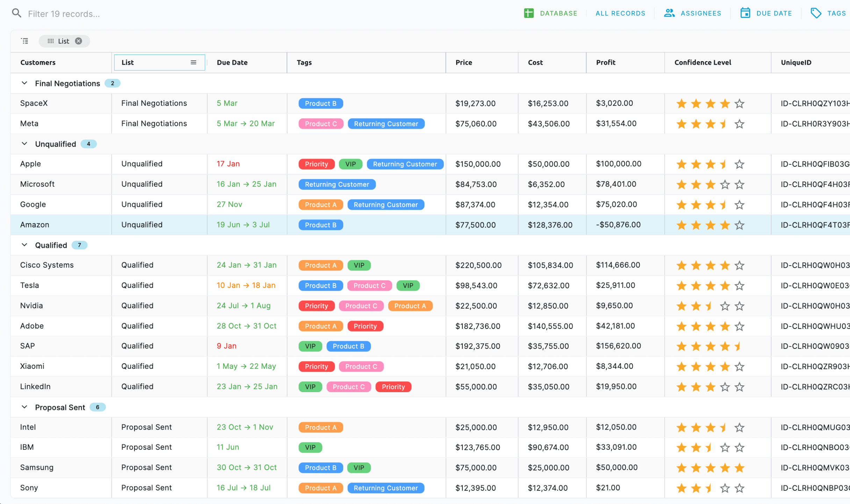The image size is (850, 504).
Task: Click the search magnifier icon
Action: point(16,13)
